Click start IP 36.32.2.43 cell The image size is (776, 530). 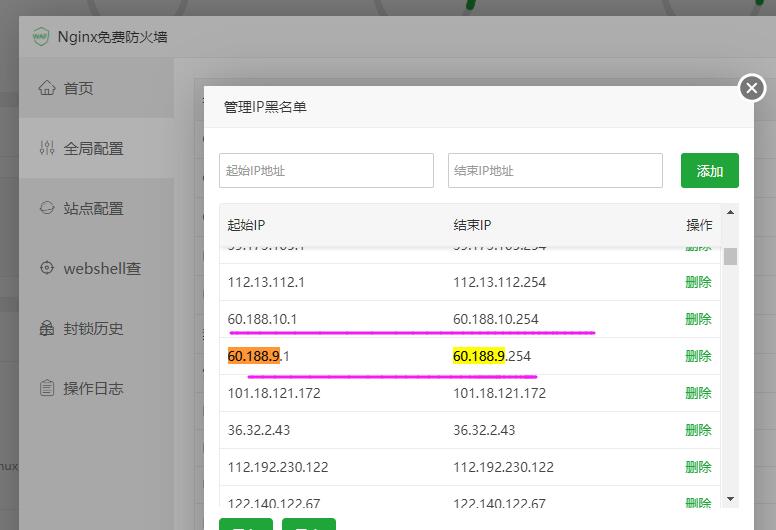[x=259, y=430]
